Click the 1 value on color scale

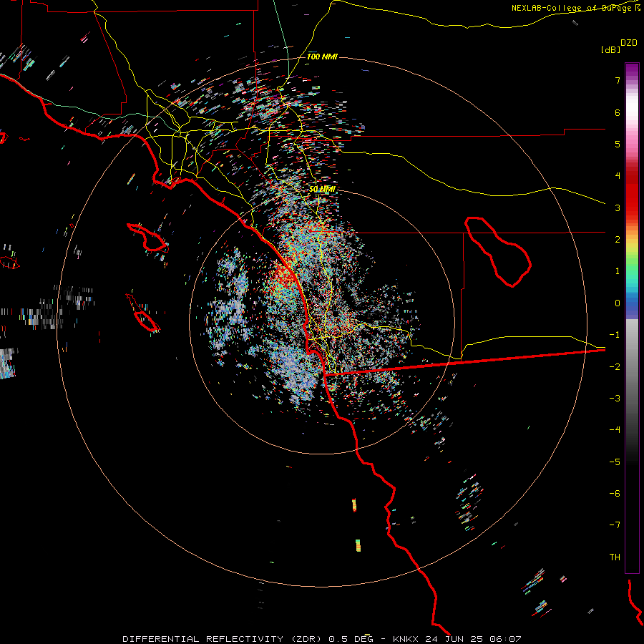pos(618,271)
